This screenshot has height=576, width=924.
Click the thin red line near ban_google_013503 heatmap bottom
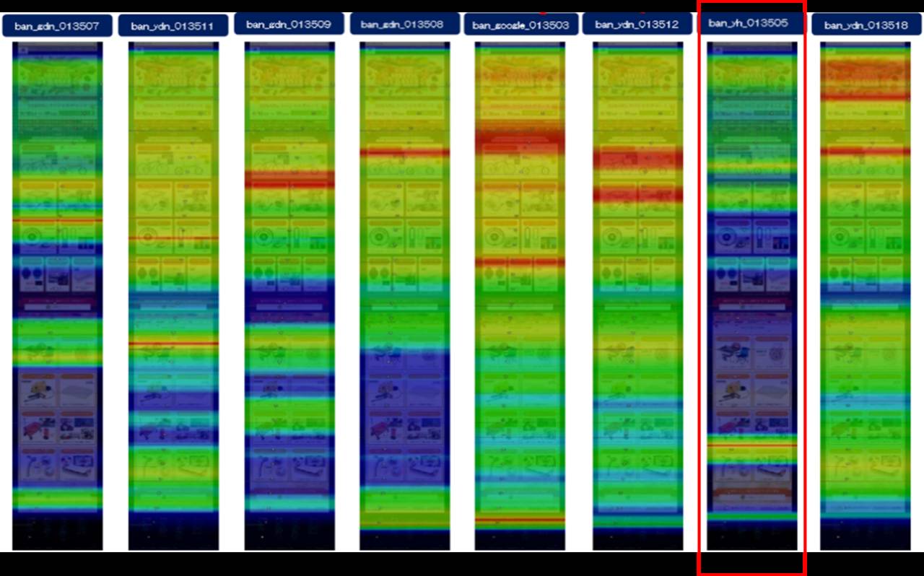[x=520, y=519]
